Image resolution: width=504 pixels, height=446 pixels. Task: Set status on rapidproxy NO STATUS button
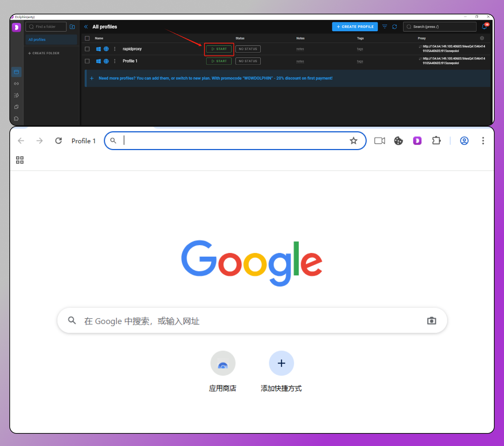[x=248, y=49]
